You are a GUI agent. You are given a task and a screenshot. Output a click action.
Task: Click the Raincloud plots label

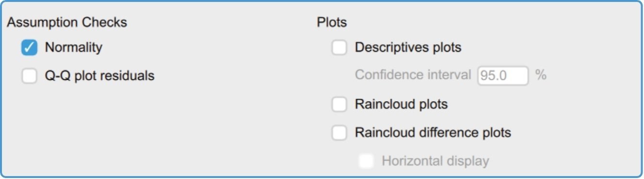click(x=401, y=104)
